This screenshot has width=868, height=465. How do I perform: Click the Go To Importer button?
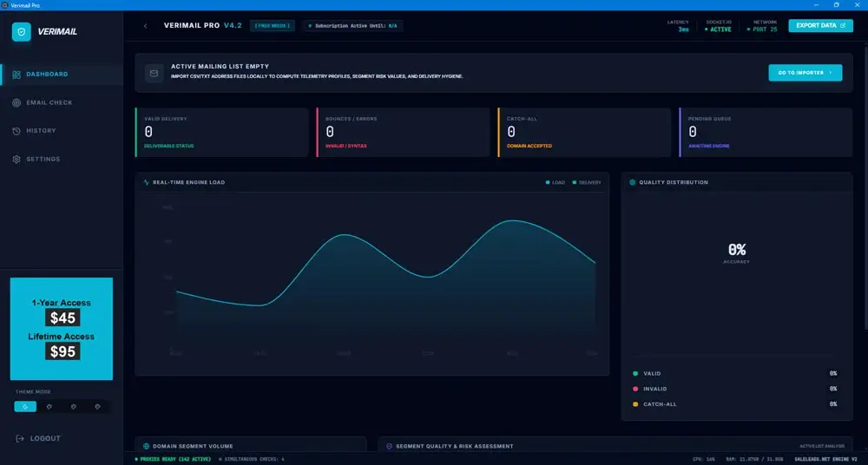(x=805, y=73)
